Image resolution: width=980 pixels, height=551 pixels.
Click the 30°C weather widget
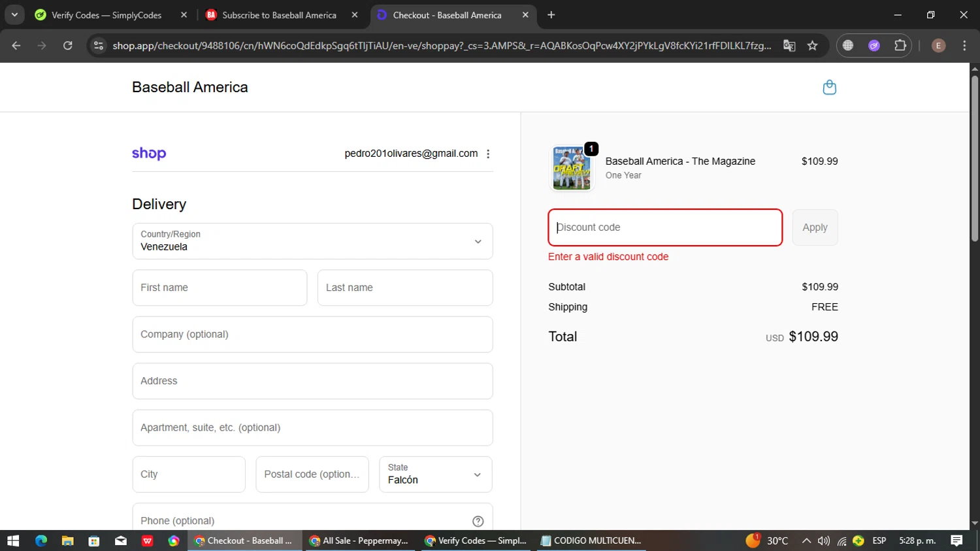point(767,541)
